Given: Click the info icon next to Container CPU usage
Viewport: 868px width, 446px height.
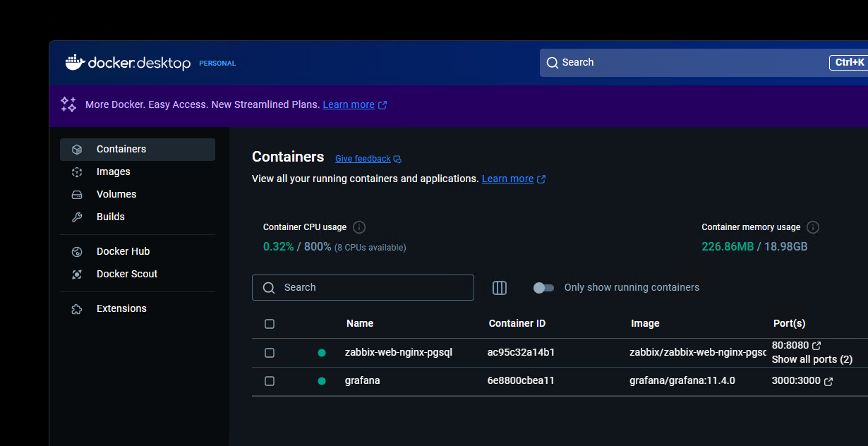Looking at the screenshot, I should point(359,227).
